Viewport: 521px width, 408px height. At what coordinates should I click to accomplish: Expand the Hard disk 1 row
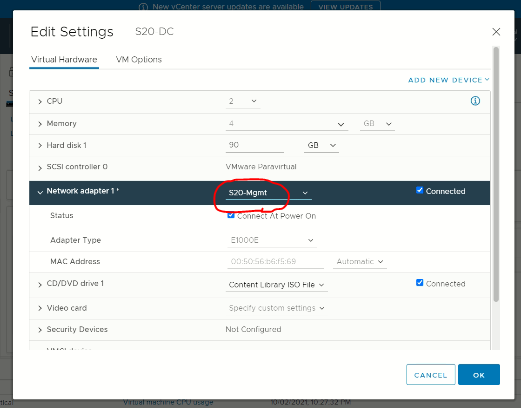click(x=40, y=146)
